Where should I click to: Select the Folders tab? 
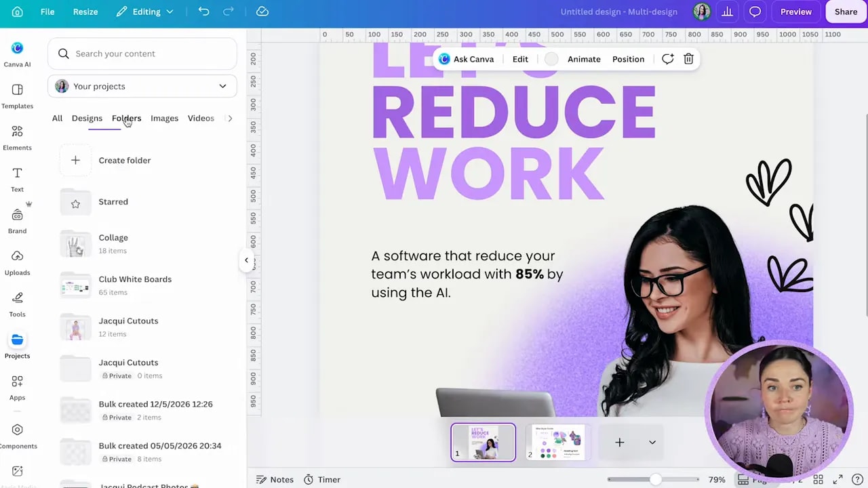pyautogui.click(x=126, y=118)
